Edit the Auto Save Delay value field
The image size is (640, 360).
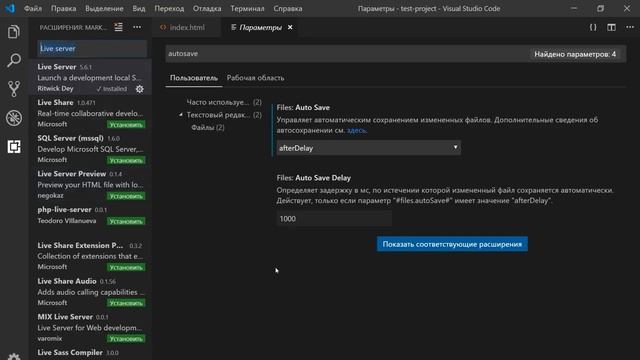(334, 219)
